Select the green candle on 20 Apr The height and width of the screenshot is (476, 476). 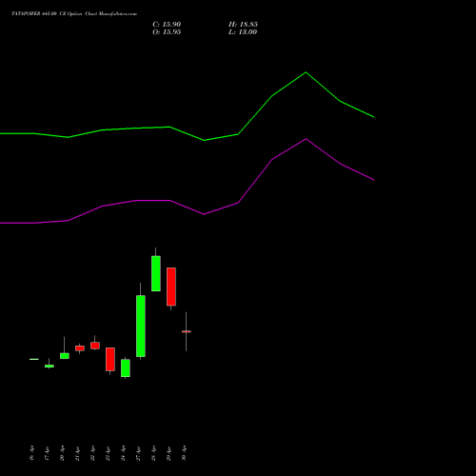pyautogui.click(x=65, y=356)
